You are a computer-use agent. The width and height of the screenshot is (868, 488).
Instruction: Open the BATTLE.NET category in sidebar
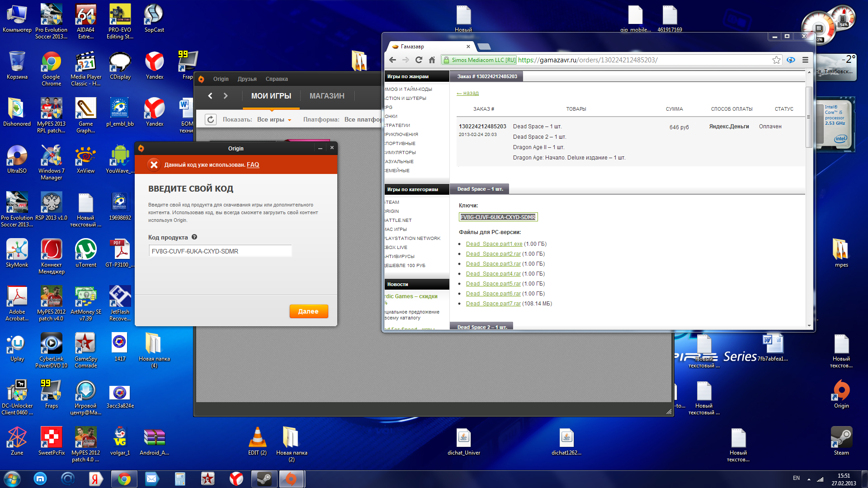click(398, 221)
